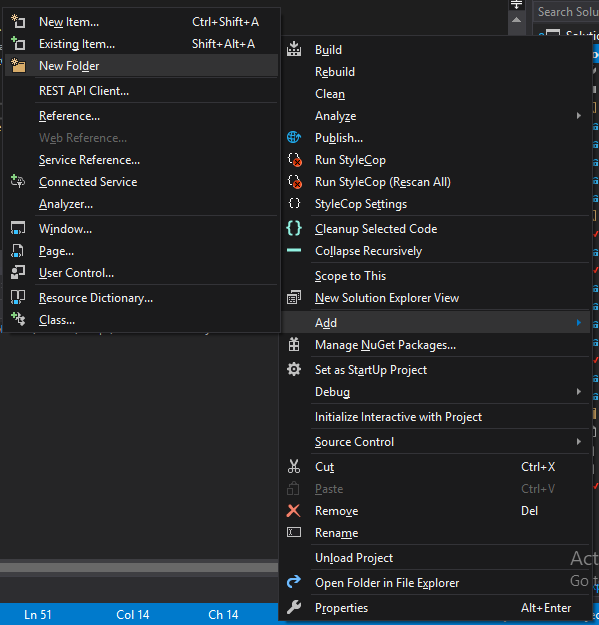Select Publish... menu entry
The height and width of the screenshot is (625, 599).
coord(436,138)
